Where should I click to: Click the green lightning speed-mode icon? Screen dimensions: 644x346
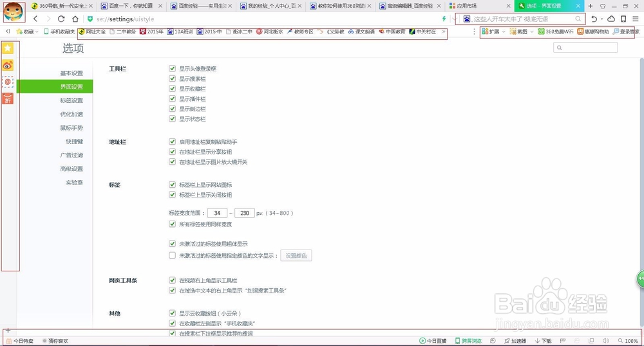(x=444, y=19)
